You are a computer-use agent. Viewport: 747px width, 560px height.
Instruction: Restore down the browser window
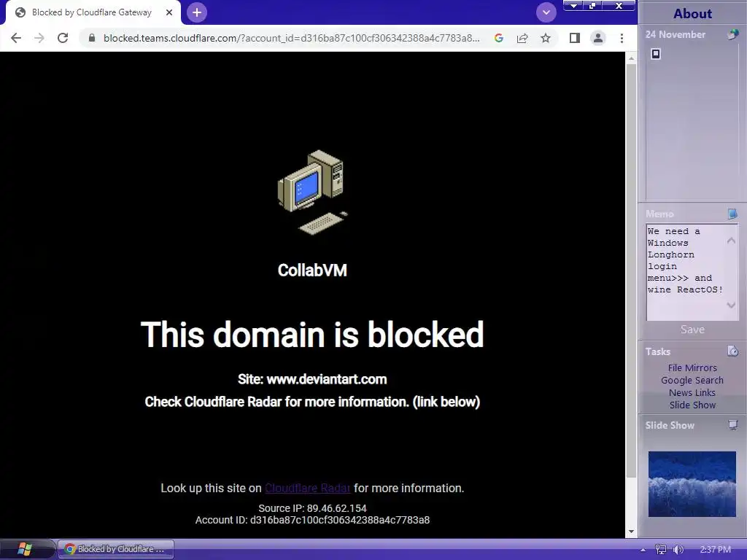click(x=592, y=6)
